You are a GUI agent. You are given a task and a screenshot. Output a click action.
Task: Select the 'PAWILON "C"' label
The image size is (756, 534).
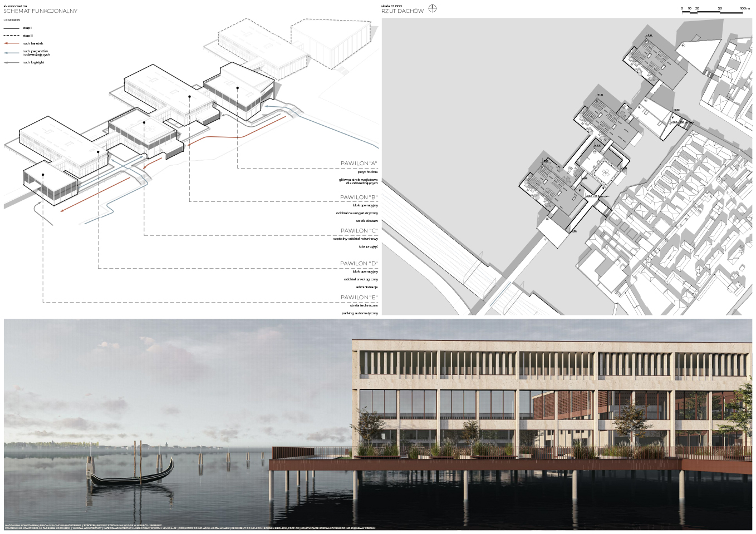tap(359, 231)
